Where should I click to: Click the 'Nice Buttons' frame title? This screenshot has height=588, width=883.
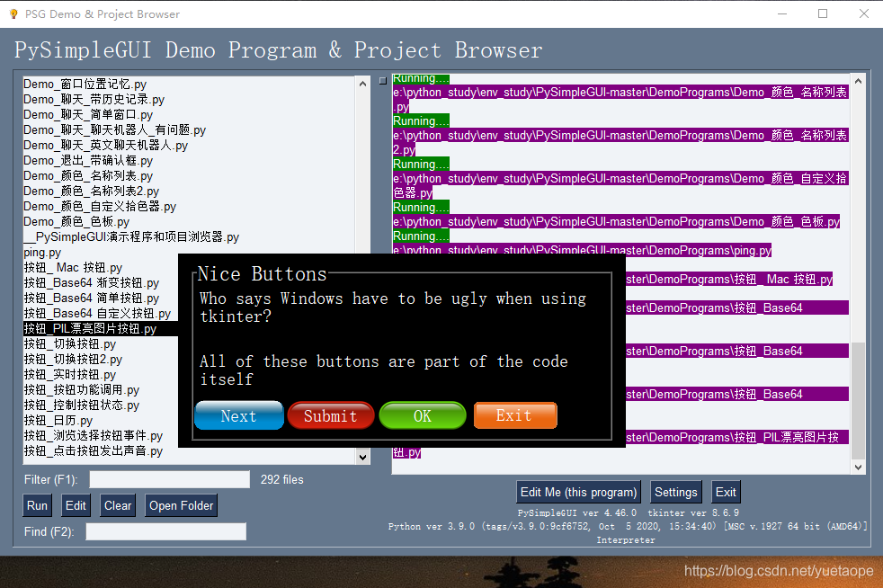[262, 273]
